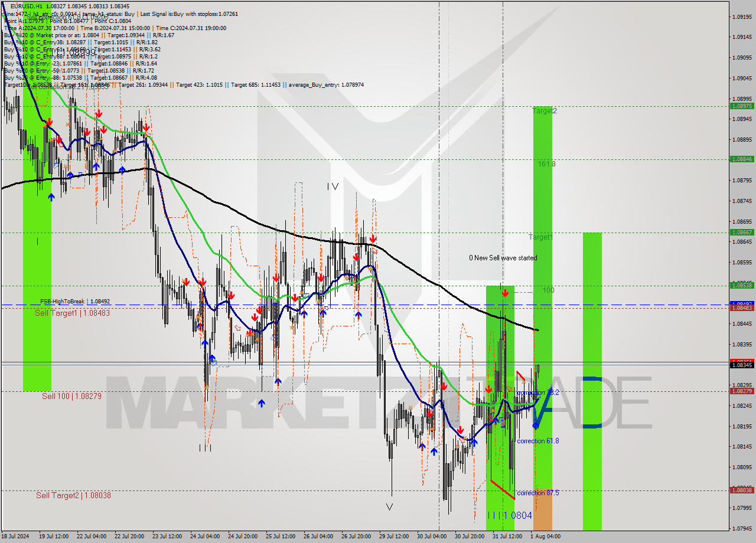The width and height of the screenshot is (756, 543).
Task: Click the green 1.08667 price tag
Action: click(742, 232)
